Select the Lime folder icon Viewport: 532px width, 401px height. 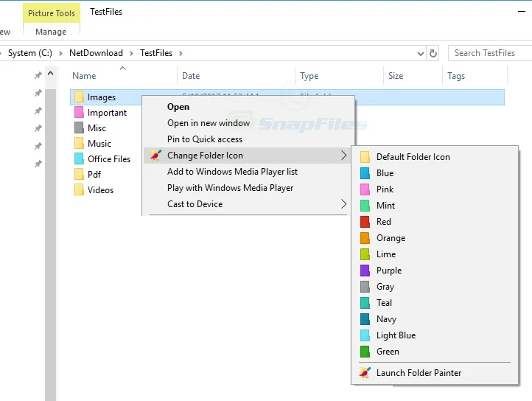click(365, 254)
